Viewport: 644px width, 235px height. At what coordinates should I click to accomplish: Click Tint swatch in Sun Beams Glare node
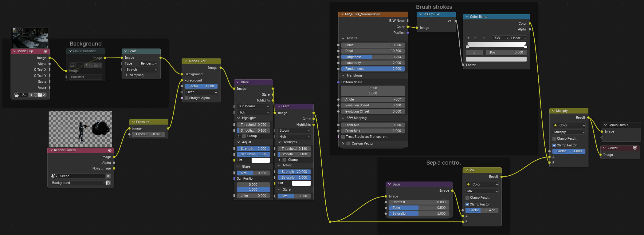(261, 160)
